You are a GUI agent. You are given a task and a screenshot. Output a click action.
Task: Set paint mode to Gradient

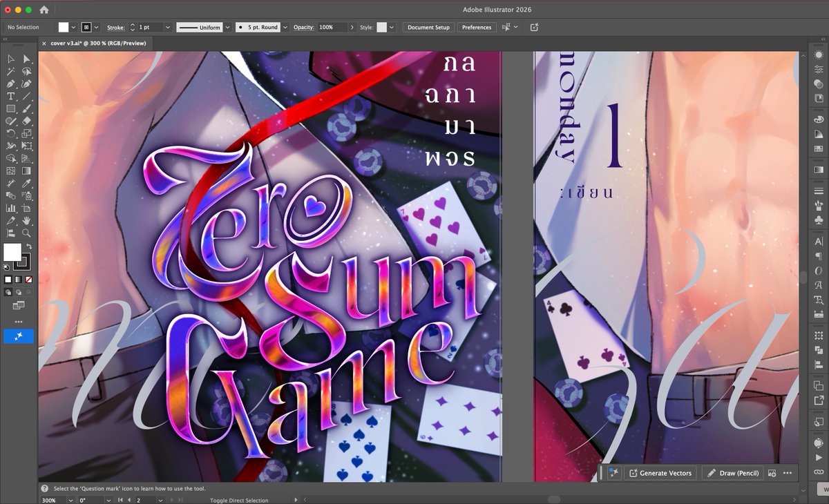[18, 280]
